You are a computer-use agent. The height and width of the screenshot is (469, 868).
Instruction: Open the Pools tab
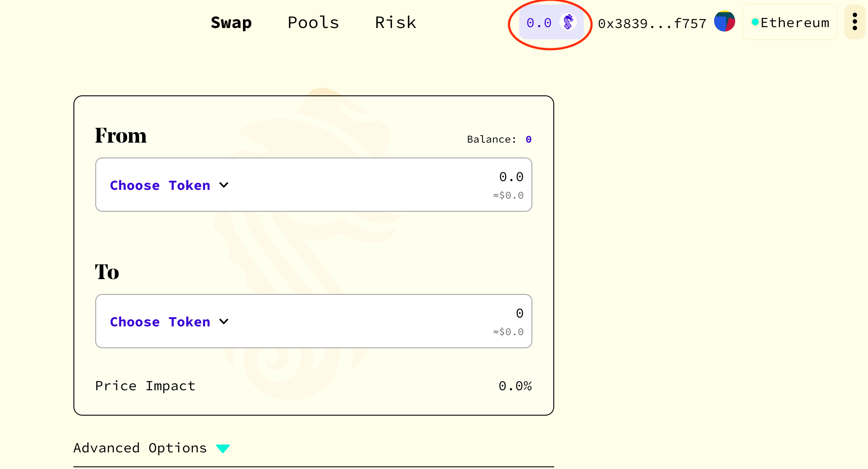(313, 23)
